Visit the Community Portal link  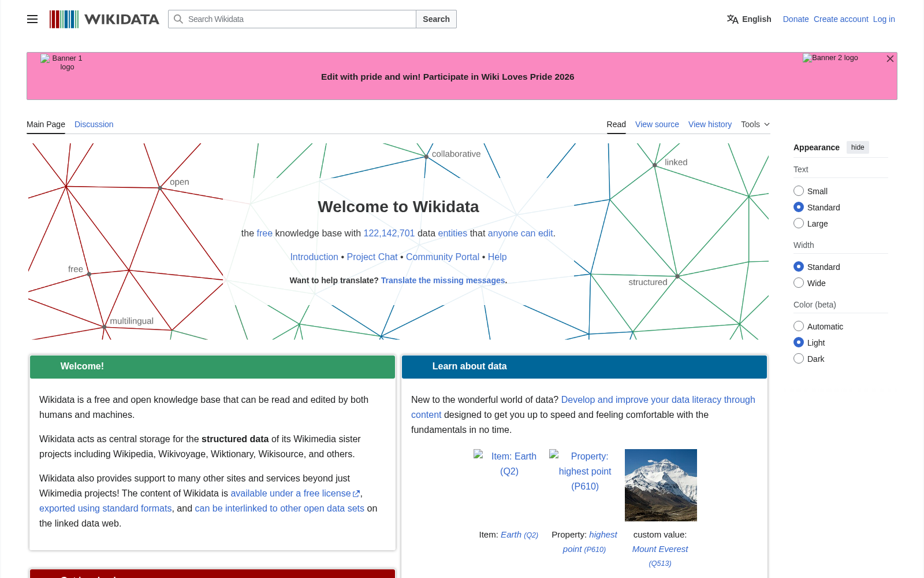442,257
